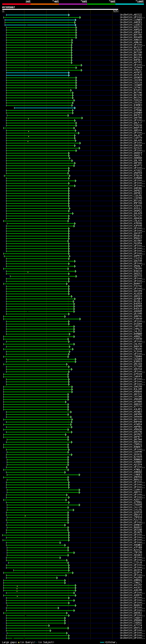The image size is (146, 644).
Task: Select hit UniRef100_A7Q3U7
Action: coord(131,50)
